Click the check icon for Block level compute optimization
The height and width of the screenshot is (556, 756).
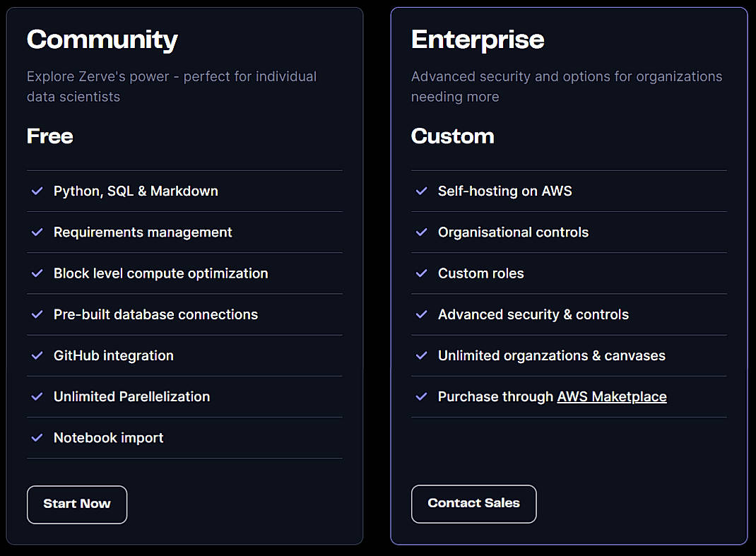37,273
